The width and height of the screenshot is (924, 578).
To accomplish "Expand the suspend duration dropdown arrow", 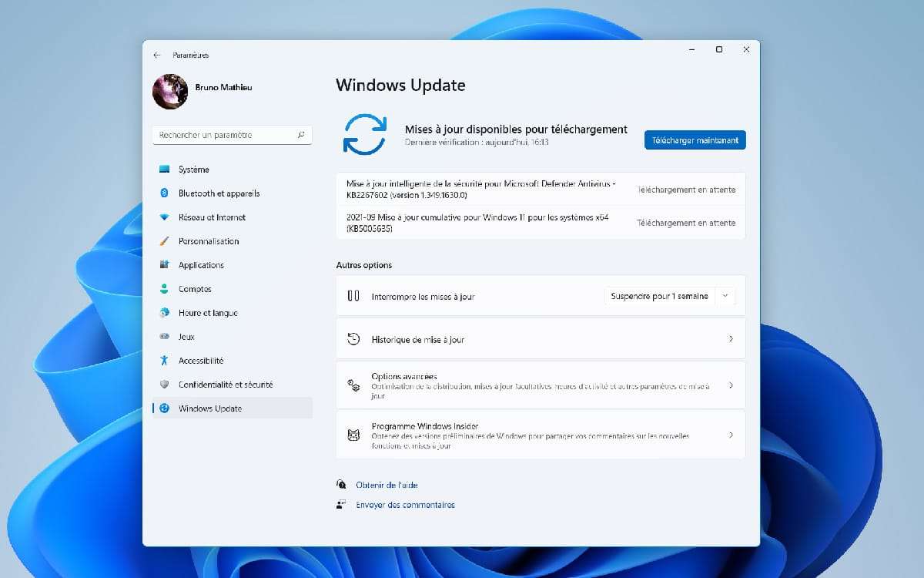I will coord(725,296).
